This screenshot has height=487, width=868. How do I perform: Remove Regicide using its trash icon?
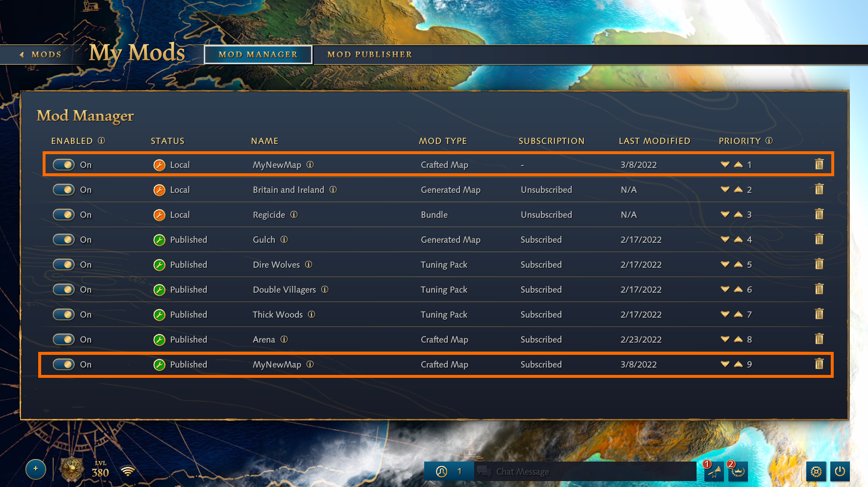click(x=819, y=214)
